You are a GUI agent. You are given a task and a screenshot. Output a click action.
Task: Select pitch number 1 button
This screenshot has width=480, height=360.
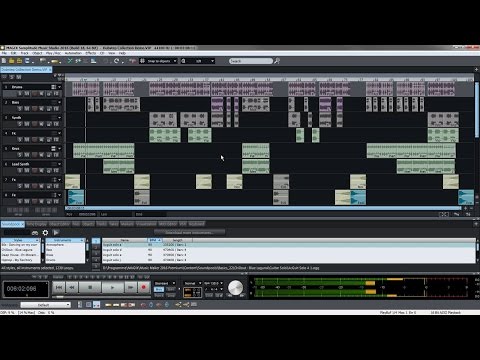[x=96, y=241]
